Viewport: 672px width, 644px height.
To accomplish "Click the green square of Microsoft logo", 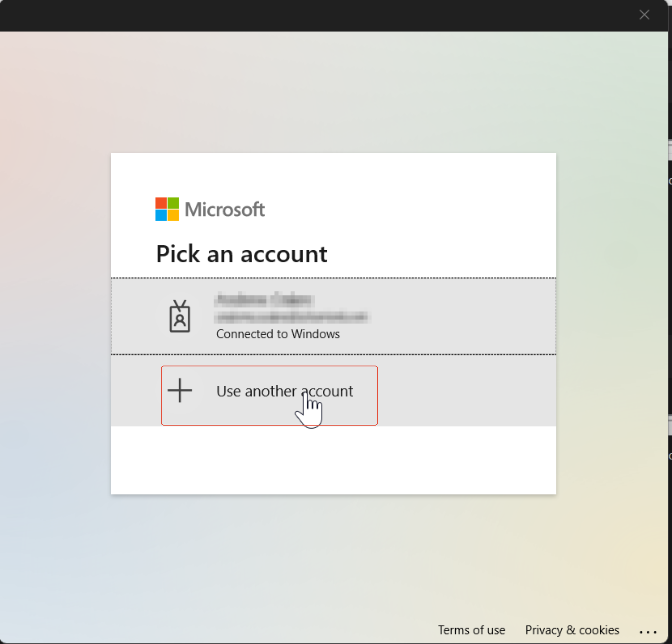I will [x=173, y=203].
